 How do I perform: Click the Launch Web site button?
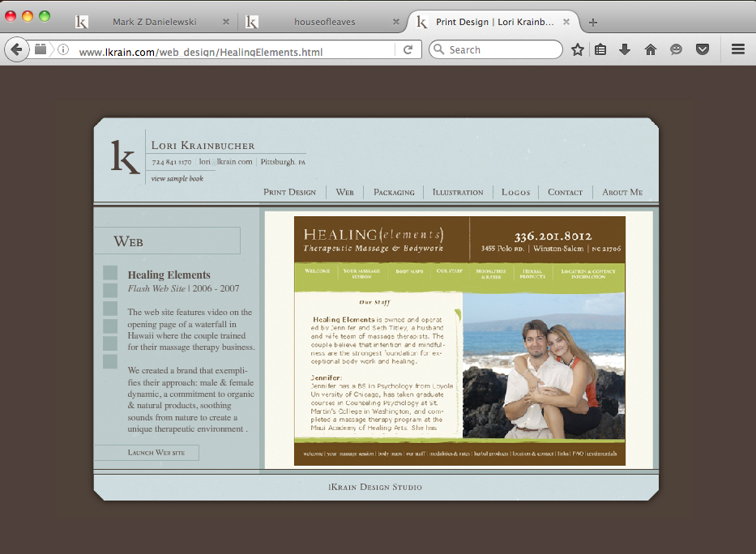tap(156, 453)
